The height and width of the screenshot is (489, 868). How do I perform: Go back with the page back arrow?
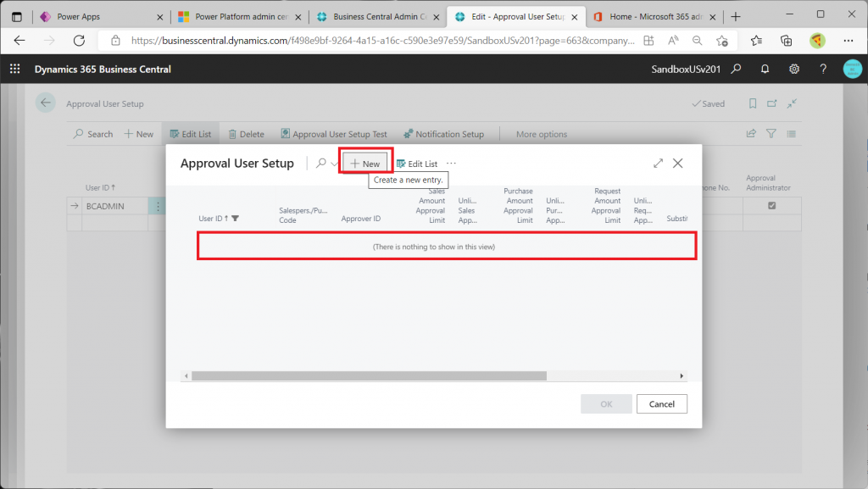[46, 103]
